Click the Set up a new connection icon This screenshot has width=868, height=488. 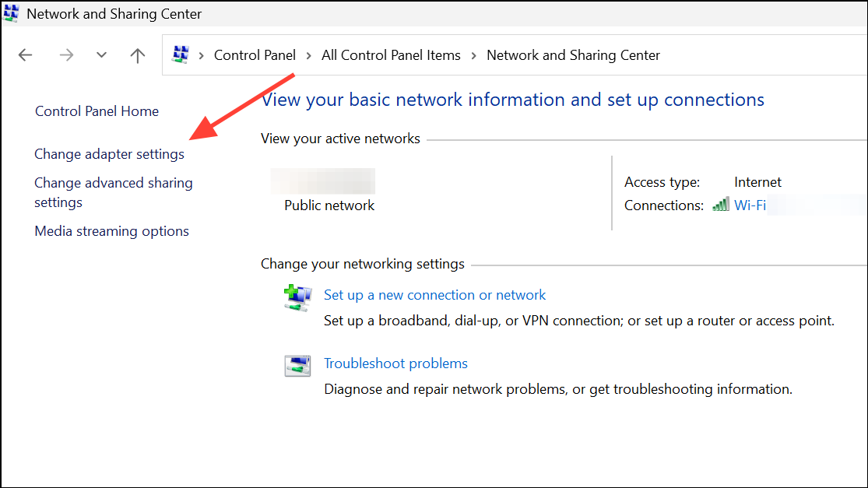[298, 297]
